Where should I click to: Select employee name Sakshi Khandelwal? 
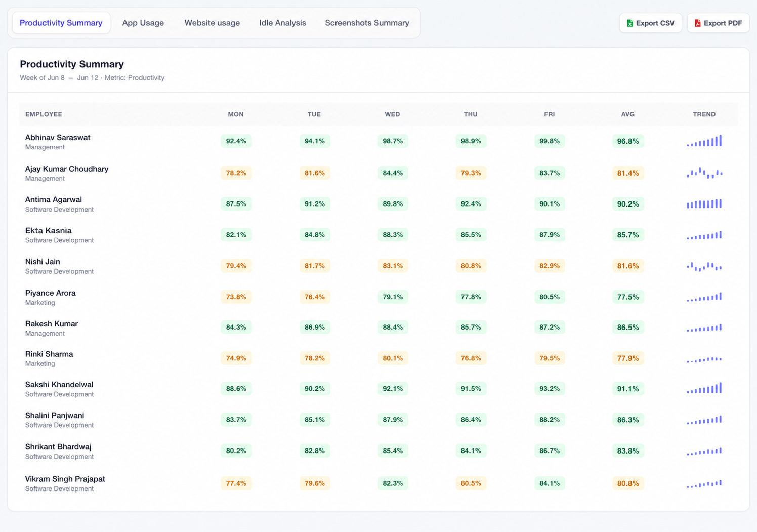[59, 385]
